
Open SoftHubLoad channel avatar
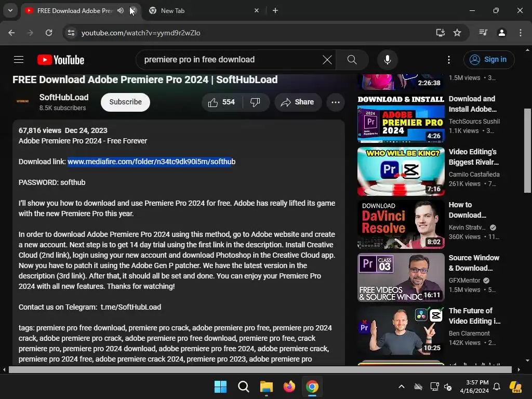tap(23, 101)
